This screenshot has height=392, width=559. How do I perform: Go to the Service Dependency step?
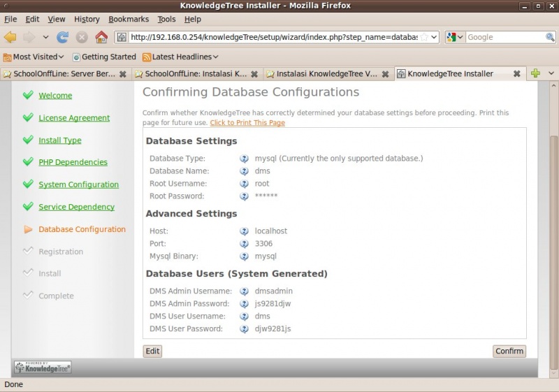(77, 207)
